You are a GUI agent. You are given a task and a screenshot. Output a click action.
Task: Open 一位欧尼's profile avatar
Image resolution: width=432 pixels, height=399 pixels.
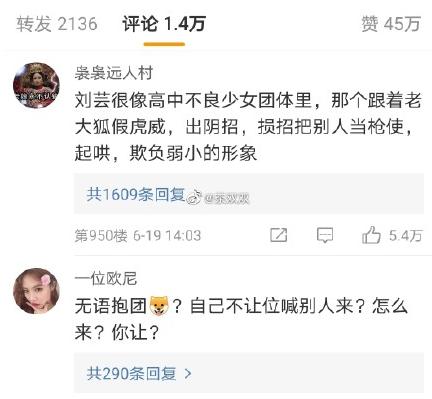click(36, 291)
